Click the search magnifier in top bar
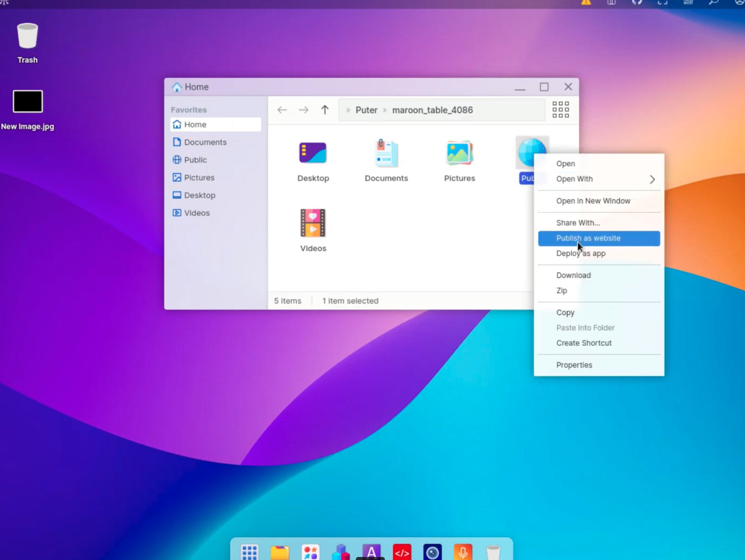This screenshot has width=745, height=560. [x=713, y=3]
